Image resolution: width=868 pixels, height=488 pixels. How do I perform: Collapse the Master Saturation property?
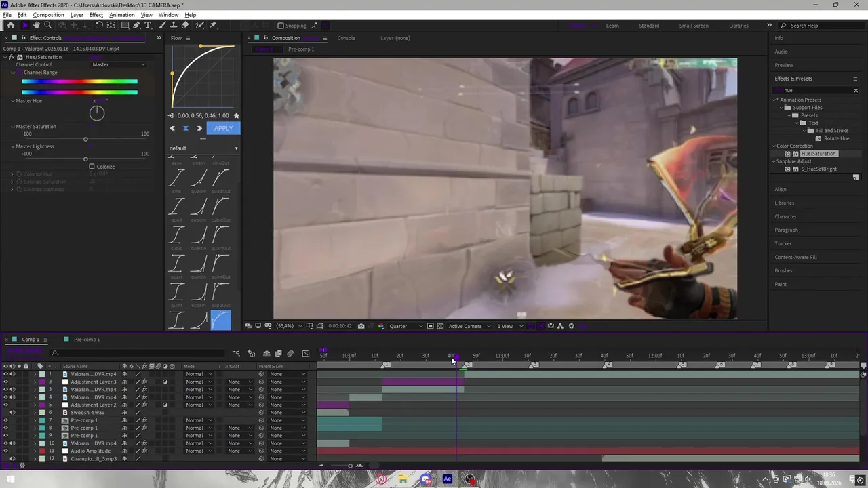(12, 127)
